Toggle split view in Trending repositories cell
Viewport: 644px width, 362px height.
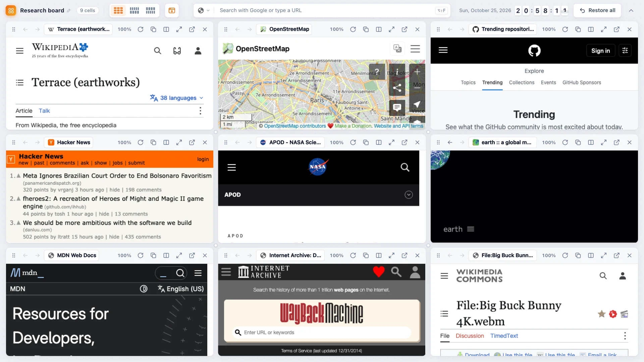click(x=591, y=29)
